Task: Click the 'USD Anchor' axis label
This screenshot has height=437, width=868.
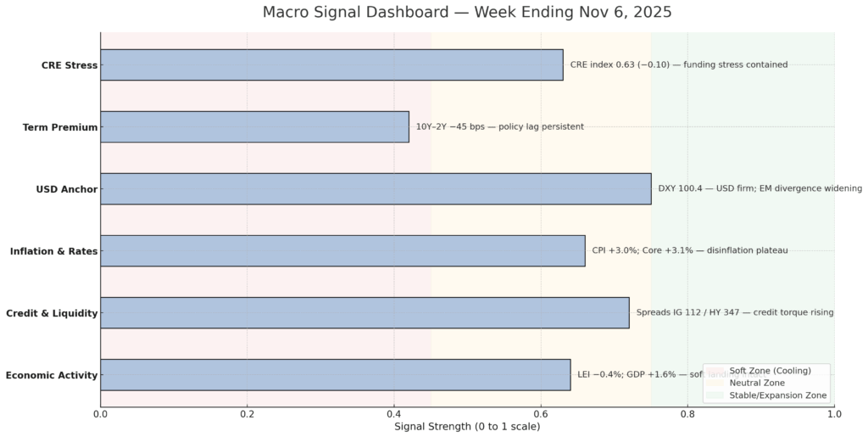Action: (65, 189)
